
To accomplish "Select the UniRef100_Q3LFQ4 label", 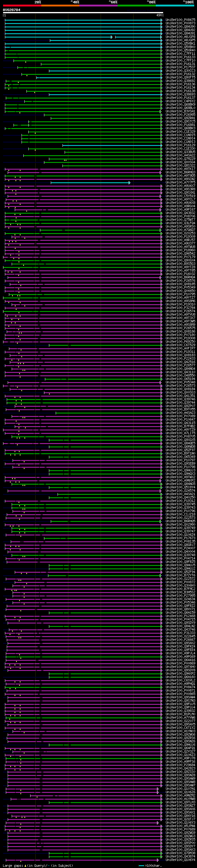I will pyautogui.click(x=180, y=223).
